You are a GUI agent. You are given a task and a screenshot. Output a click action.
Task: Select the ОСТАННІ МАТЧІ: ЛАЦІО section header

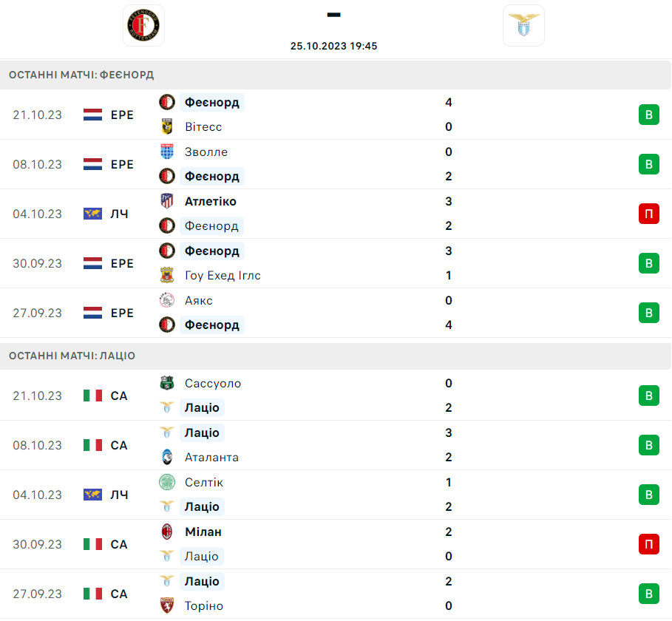[x=336, y=356]
